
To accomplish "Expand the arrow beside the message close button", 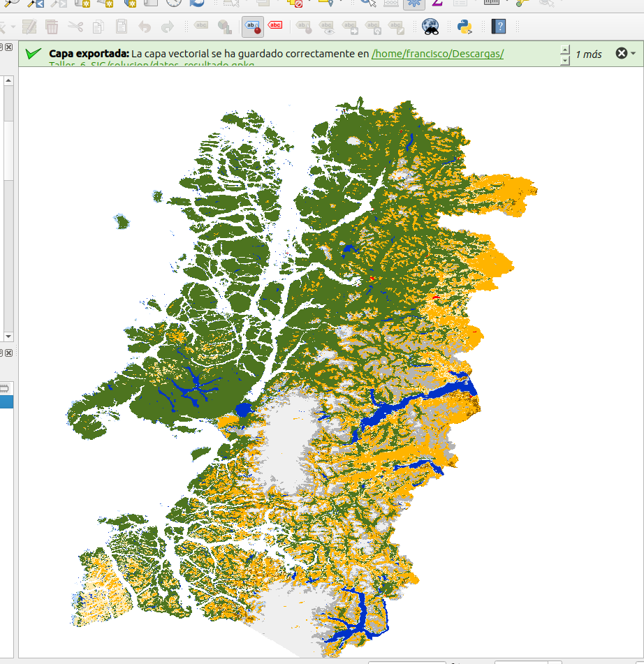I will point(633,54).
